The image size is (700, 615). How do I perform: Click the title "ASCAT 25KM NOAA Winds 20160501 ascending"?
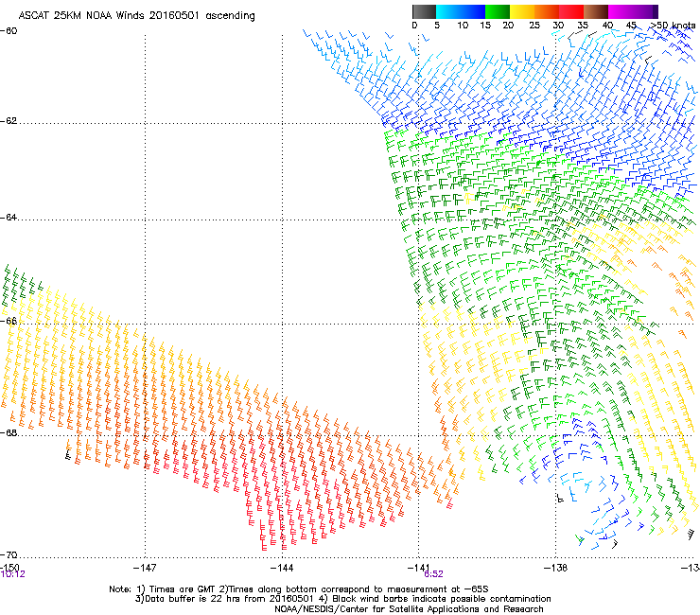[x=136, y=16]
